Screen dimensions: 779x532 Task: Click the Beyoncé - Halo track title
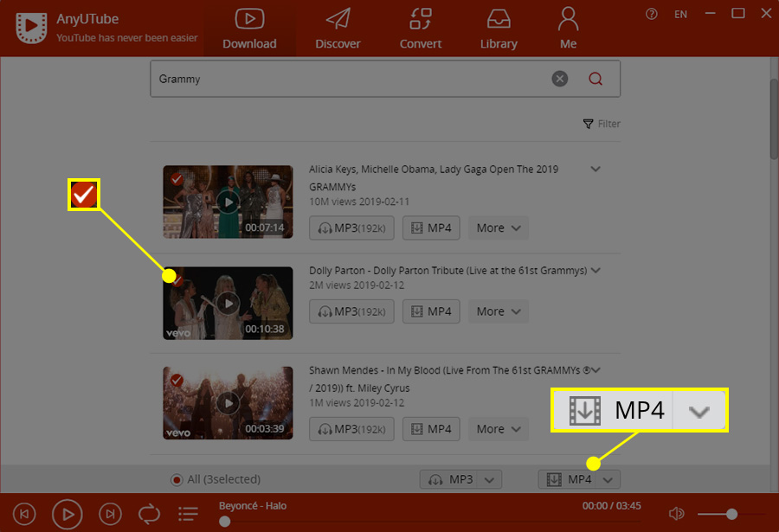click(x=253, y=506)
